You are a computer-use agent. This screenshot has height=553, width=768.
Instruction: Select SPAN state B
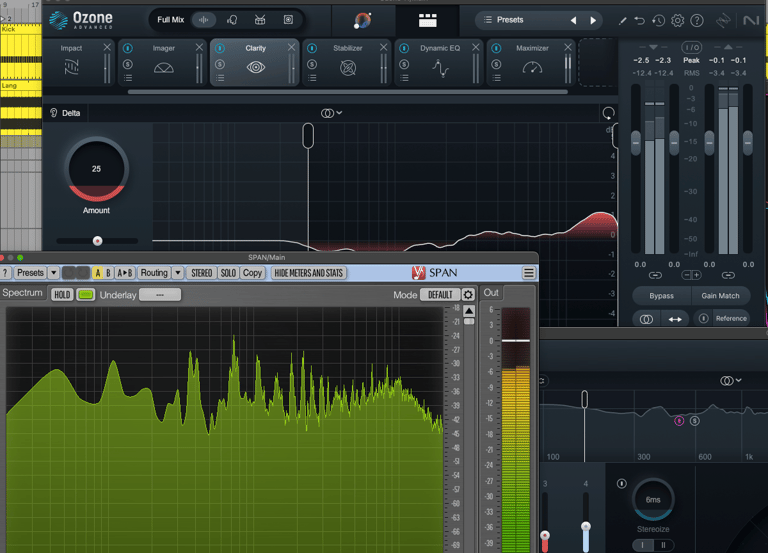(x=108, y=273)
